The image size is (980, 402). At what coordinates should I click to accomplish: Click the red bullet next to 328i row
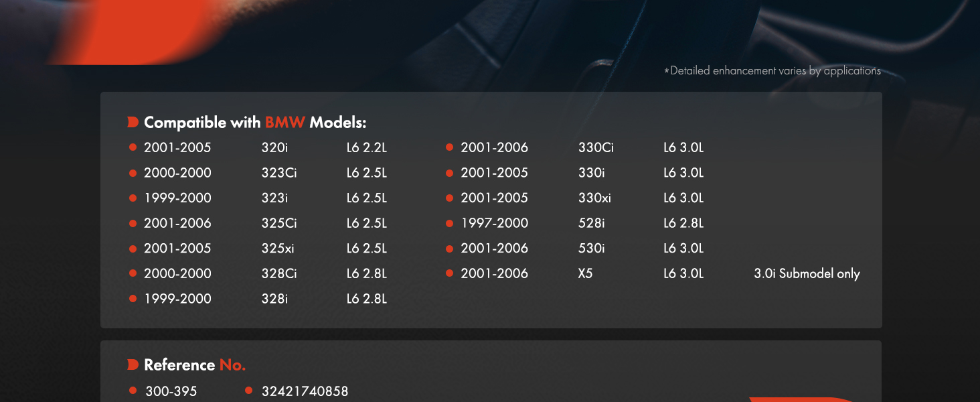(133, 299)
